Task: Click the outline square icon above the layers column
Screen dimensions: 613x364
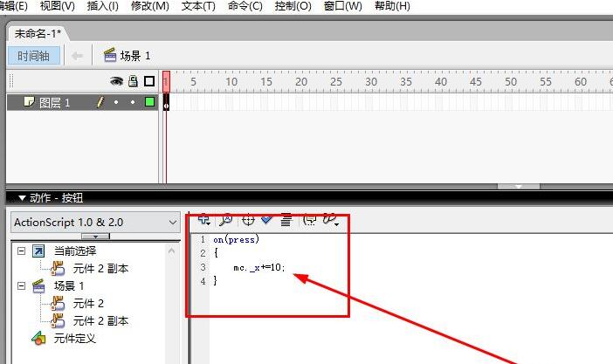Action: [x=149, y=81]
